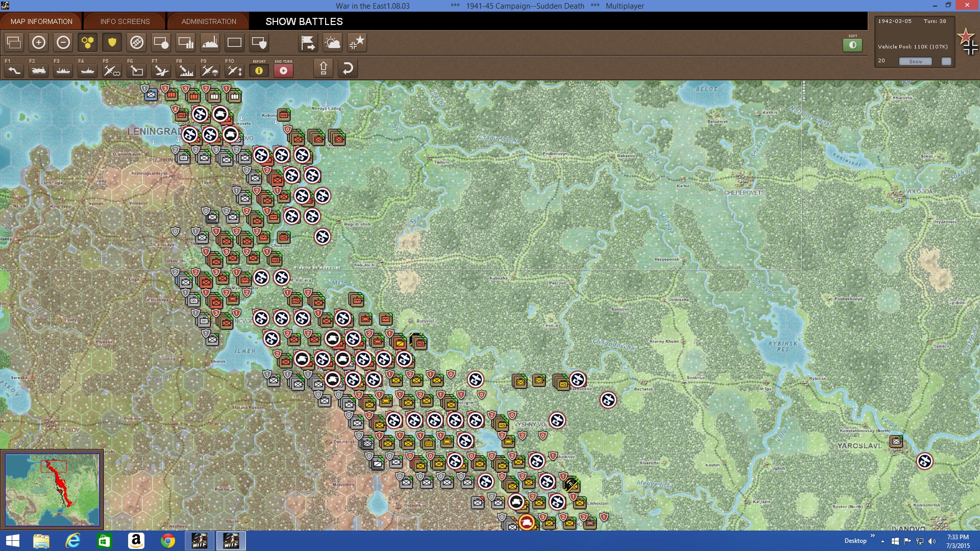Click the cross and star sides icon
Viewport: 980px width, 551px height.
point(357,42)
